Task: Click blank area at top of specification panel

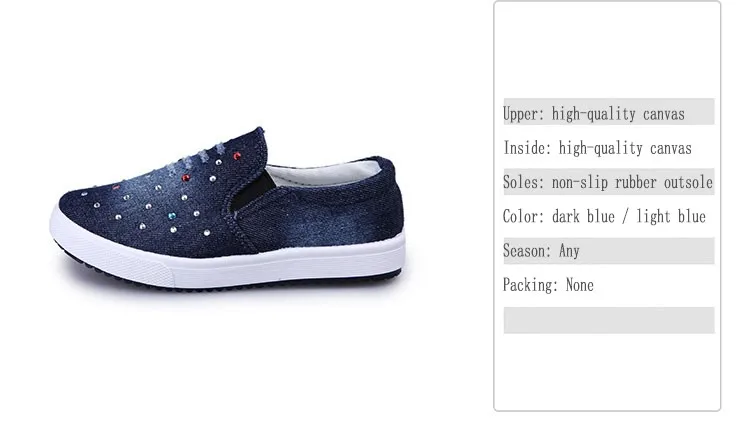Action: (607, 48)
